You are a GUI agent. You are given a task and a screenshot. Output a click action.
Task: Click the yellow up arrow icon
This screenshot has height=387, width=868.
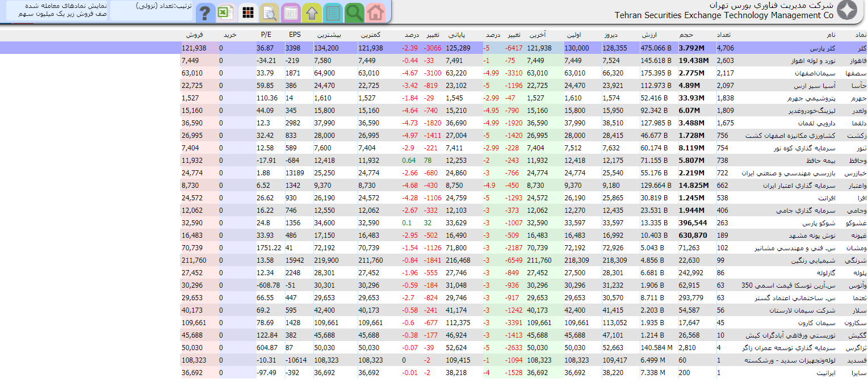point(311,12)
